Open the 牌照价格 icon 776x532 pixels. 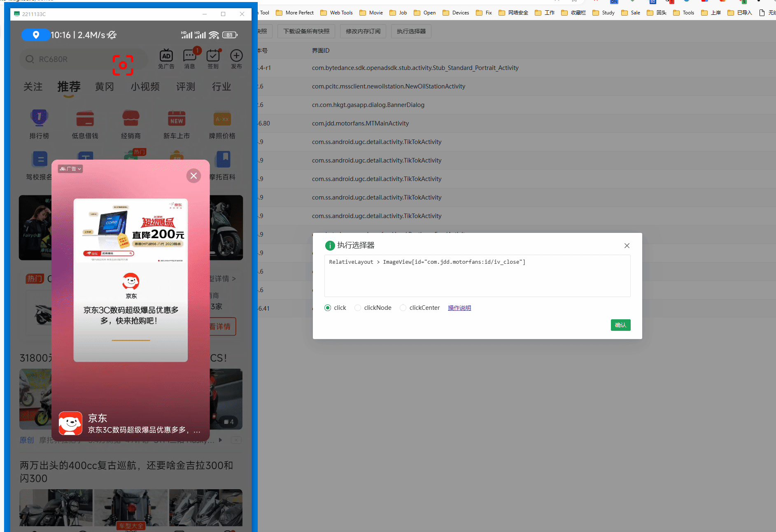click(222, 124)
